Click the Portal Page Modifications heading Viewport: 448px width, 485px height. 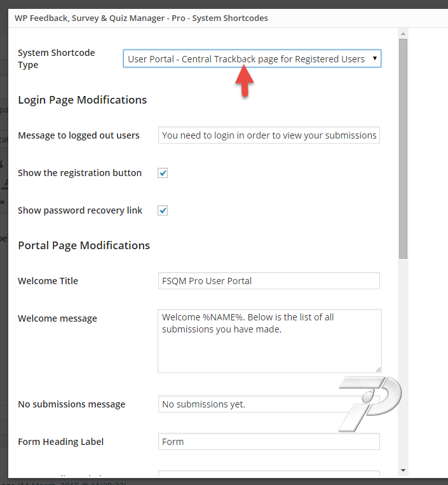84,245
